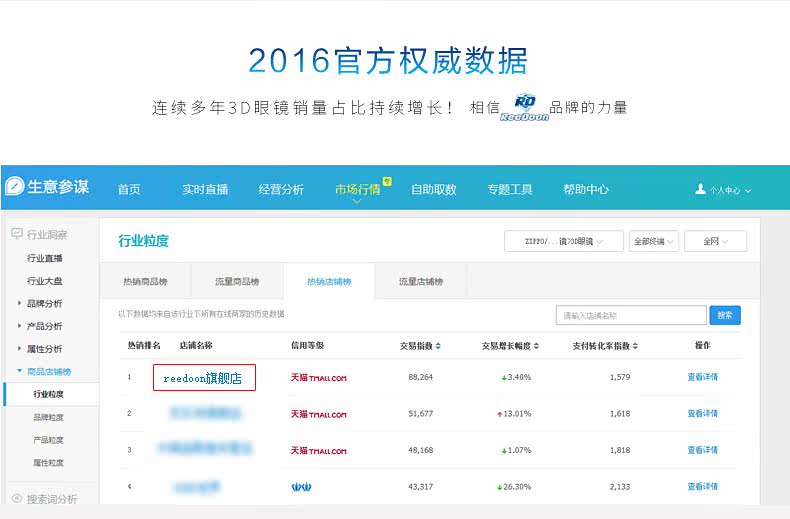Click the 51,677 transaction index value
Screen dimensions: 790x519
point(421,414)
